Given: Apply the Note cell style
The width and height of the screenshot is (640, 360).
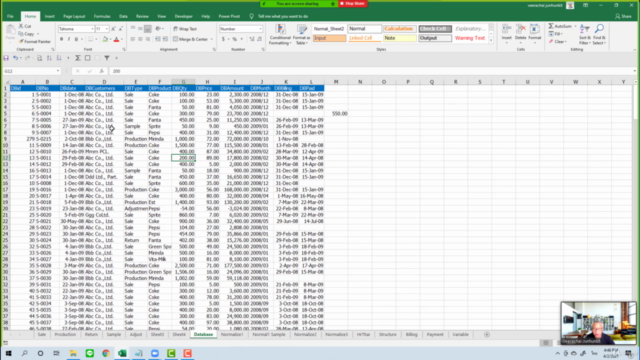Looking at the screenshot, I should click(x=399, y=38).
